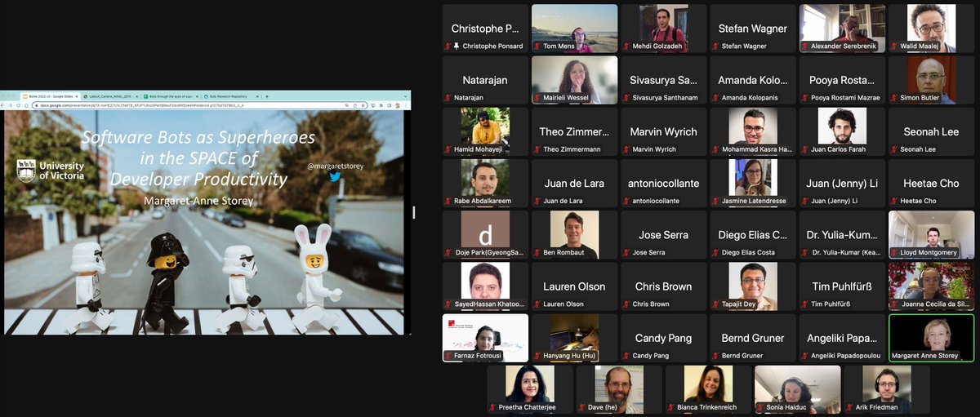Viewport: 980px width, 417px height.
Task: Click the University of Victoria logo on slide
Action: coord(51,171)
